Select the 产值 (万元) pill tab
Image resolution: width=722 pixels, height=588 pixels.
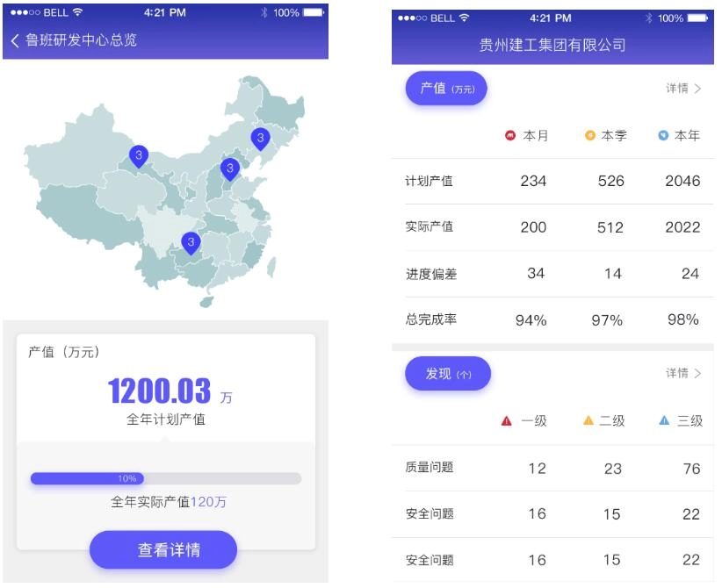pyautogui.click(x=446, y=89)
